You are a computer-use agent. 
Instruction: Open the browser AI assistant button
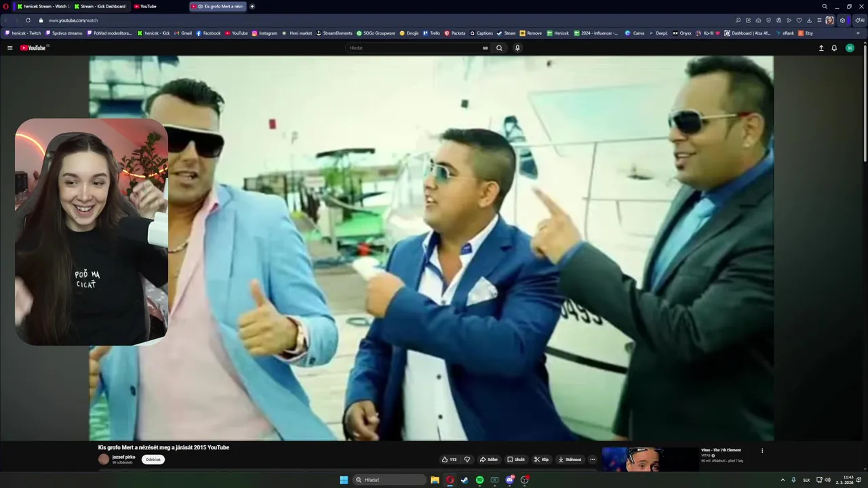859,20
